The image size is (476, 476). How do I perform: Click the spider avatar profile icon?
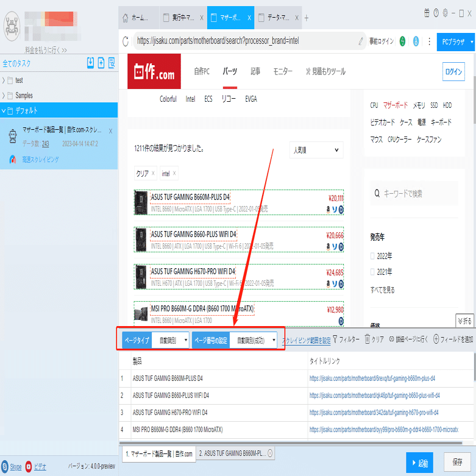(12, 26)
